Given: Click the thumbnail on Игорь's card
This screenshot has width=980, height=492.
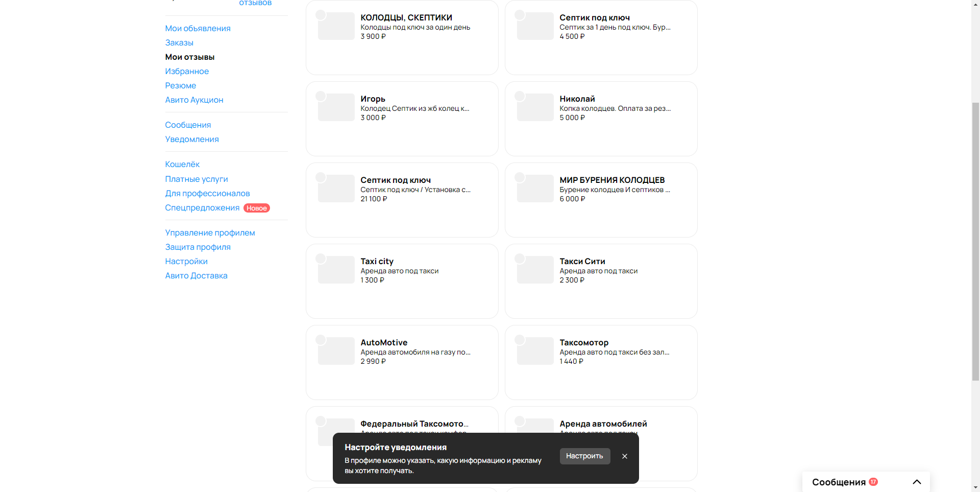Looking at the screenshot, I should [336, 107].
